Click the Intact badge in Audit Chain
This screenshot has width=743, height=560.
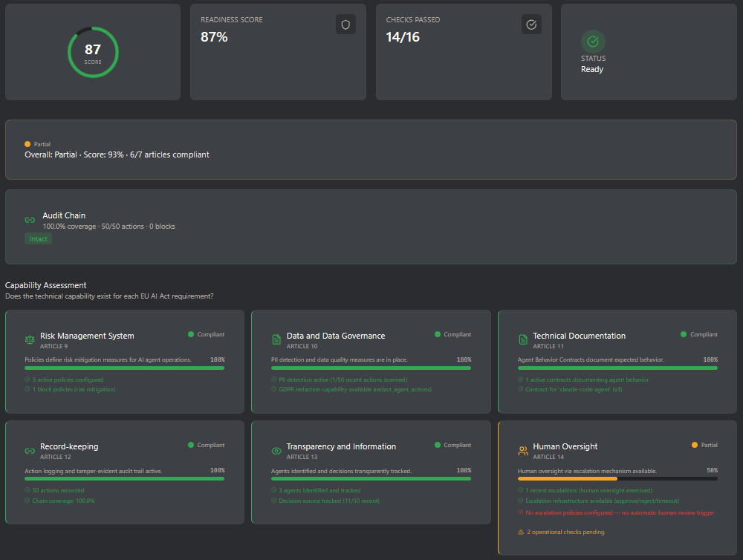[38, 238]
